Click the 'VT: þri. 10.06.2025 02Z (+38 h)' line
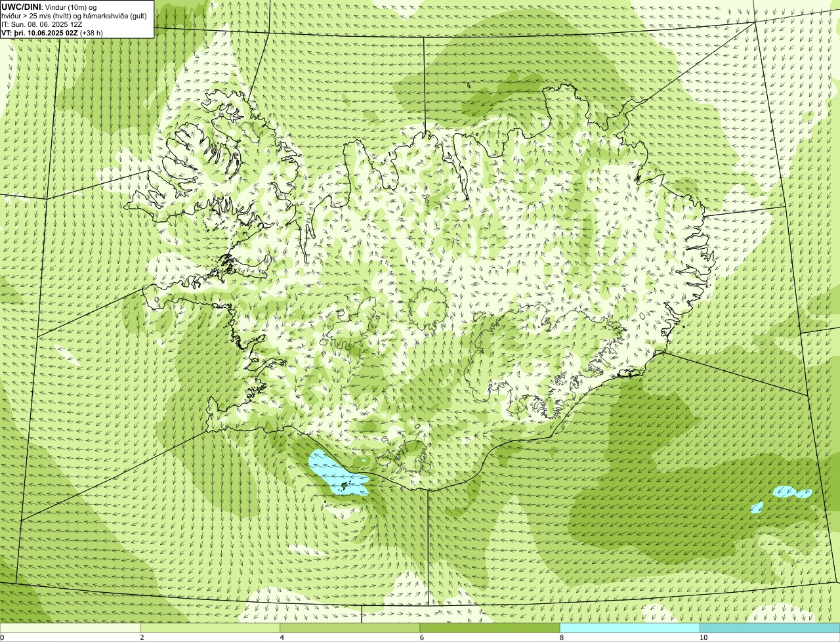Image resolution: width=840 pixels, height=642 pixels. click(x=52, y=32)
